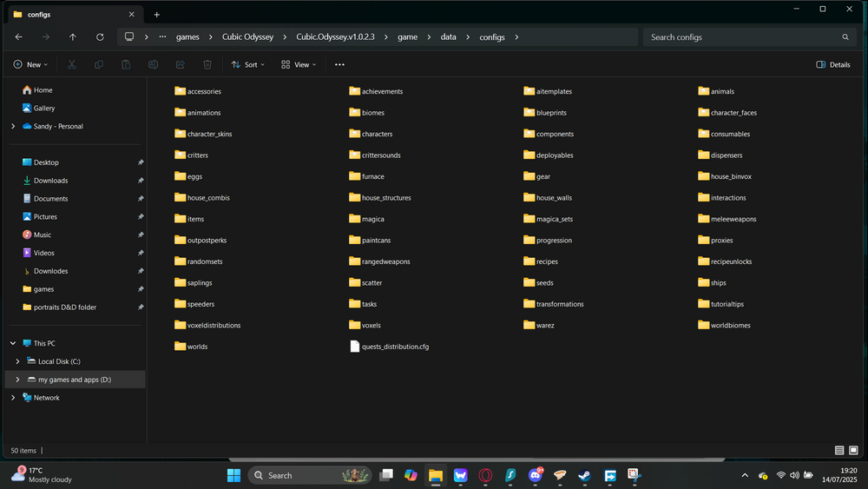Open the Steam app from the taskbar
The image size is (868, 489).
click(x=585, y=475)
